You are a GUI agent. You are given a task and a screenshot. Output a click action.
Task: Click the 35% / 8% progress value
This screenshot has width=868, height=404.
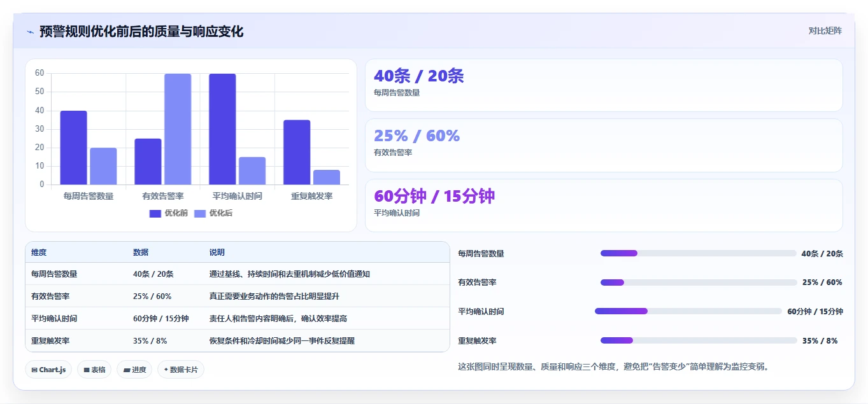point(820,341)
